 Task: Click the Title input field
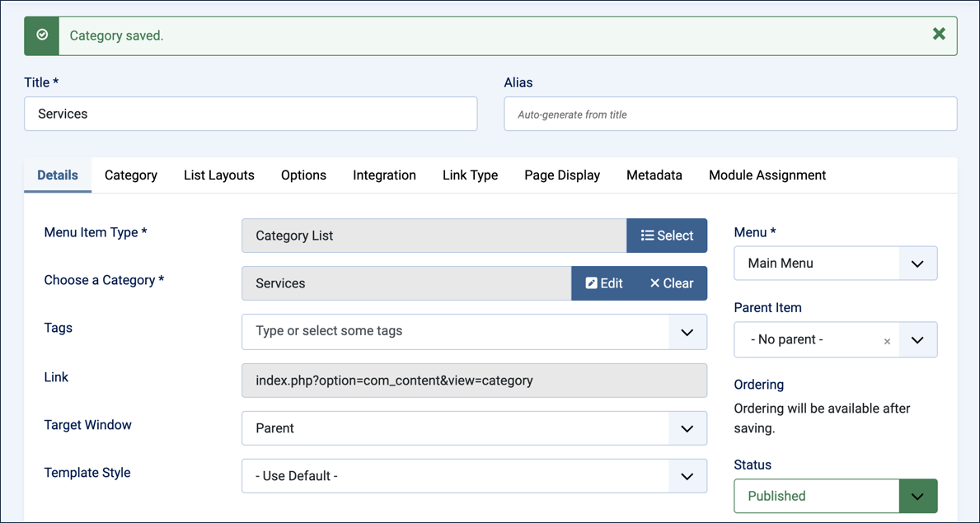[251, 114]
